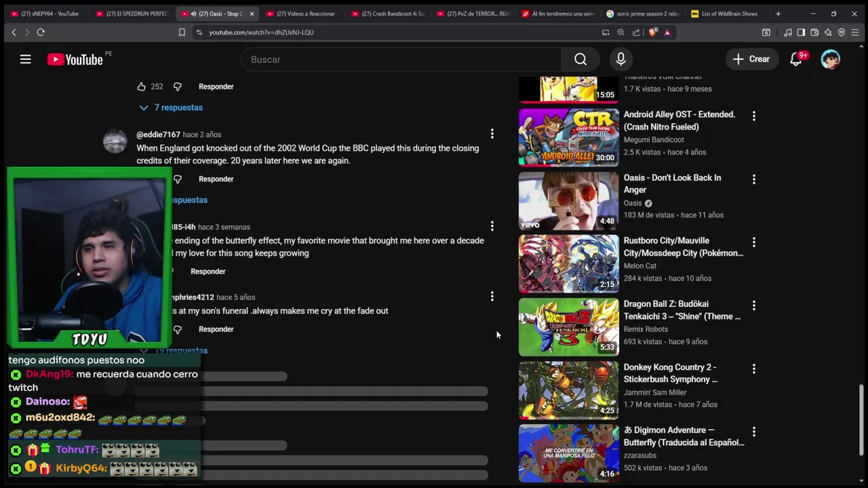Viewport: 868px width, 488px height.
Task: Switch to the PvZ de TERROR tab
Action: click(x=473, y=14)
